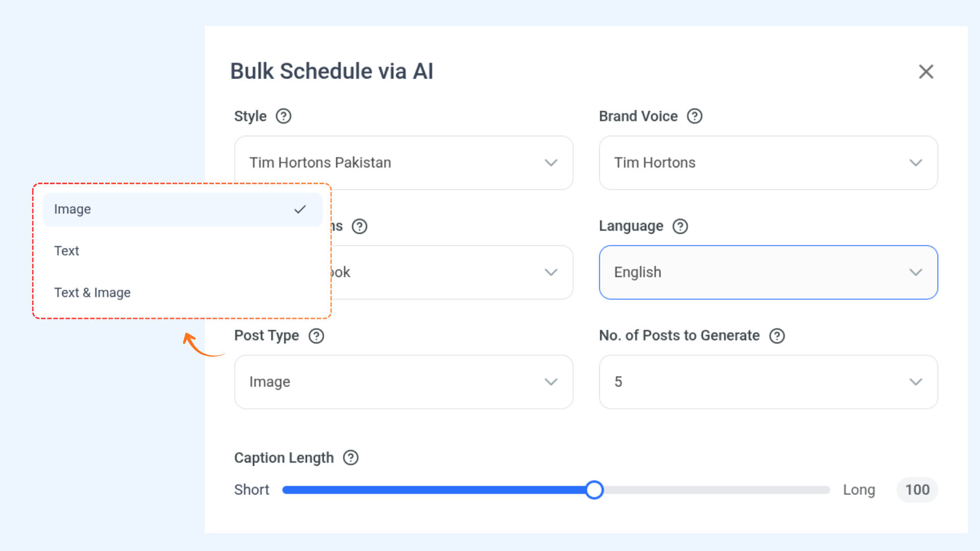Click the partially hidden platforms help icon
Viewport: 980px width, 551px height.
tap(359, 226)
